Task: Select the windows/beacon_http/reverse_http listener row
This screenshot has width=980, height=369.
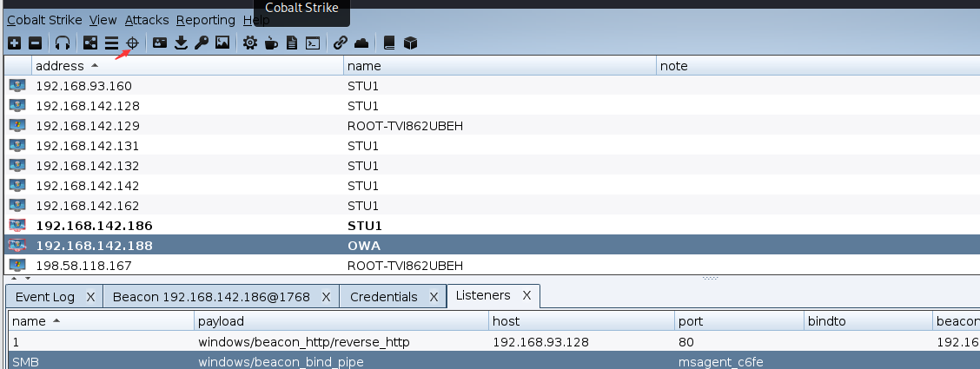Action: [493, 342]
